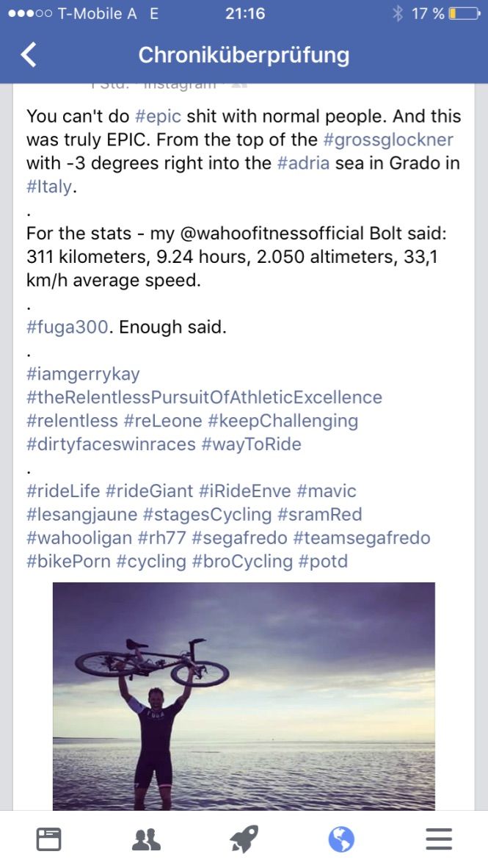488x868 pixels.
Task: Open the Friends tab icon
Action: coord(146,839)
